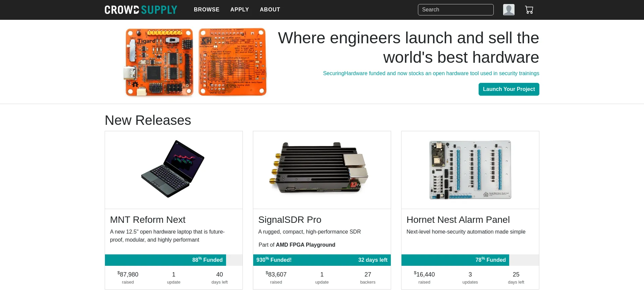
Task: Click the 78% Funded progress bar
Action: pyautogui.click(x=455, y=260)
